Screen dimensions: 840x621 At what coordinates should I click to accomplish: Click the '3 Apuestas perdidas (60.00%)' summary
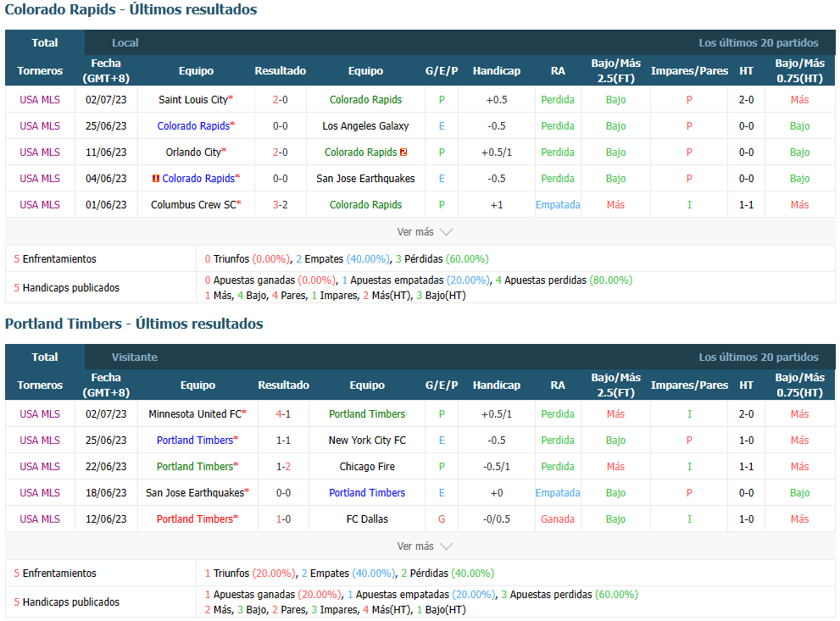tap(570, 595)
